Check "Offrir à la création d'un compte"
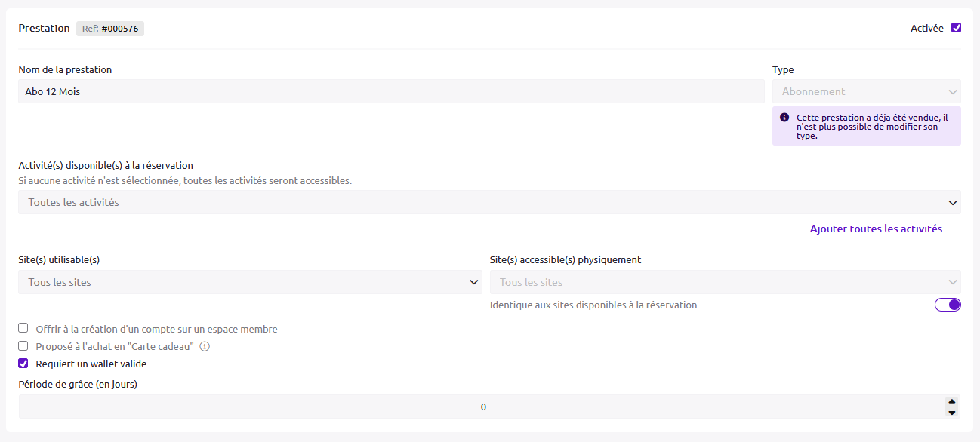 coord(23,329)
